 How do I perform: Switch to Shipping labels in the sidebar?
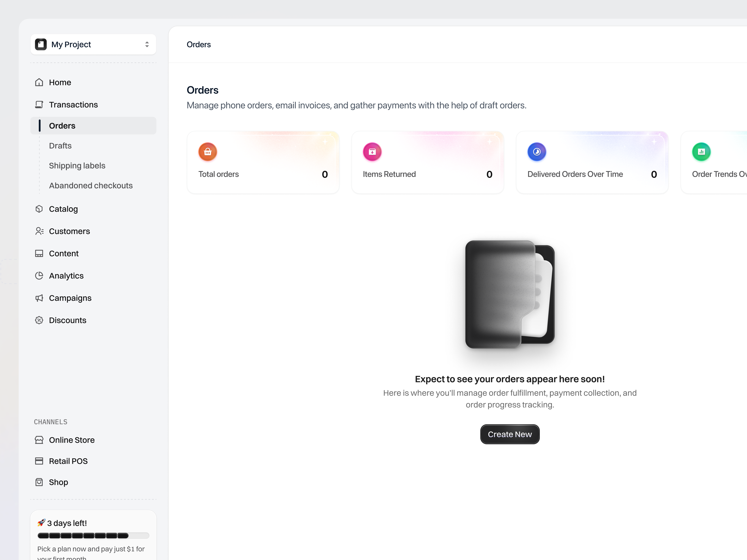(77, 165)
